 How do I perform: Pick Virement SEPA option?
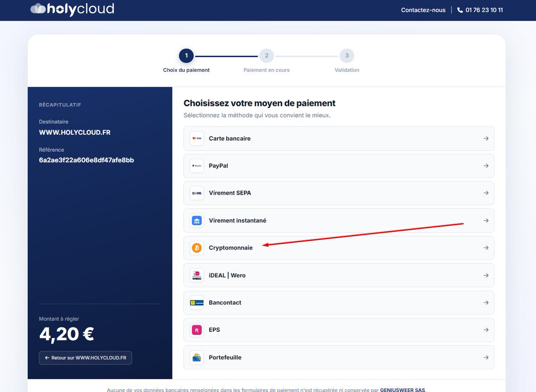pyautogui.click(x=339, y=193)
